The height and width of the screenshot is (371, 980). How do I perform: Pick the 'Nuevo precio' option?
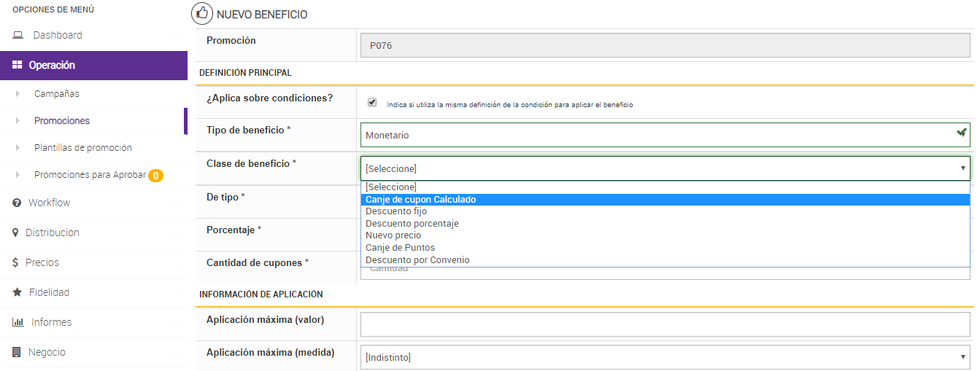point(393,235)
